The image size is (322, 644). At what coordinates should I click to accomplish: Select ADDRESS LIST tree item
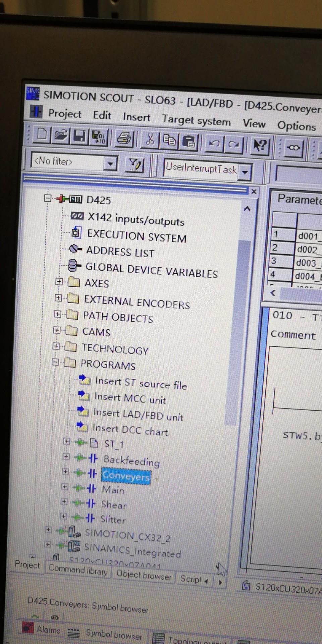click(x=120, y=252)
